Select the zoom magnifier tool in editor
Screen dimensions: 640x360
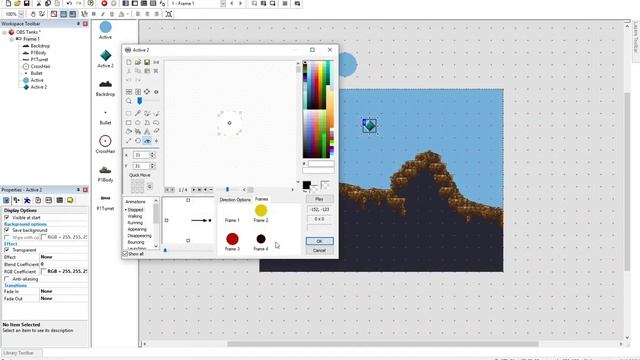coord(129,101)
